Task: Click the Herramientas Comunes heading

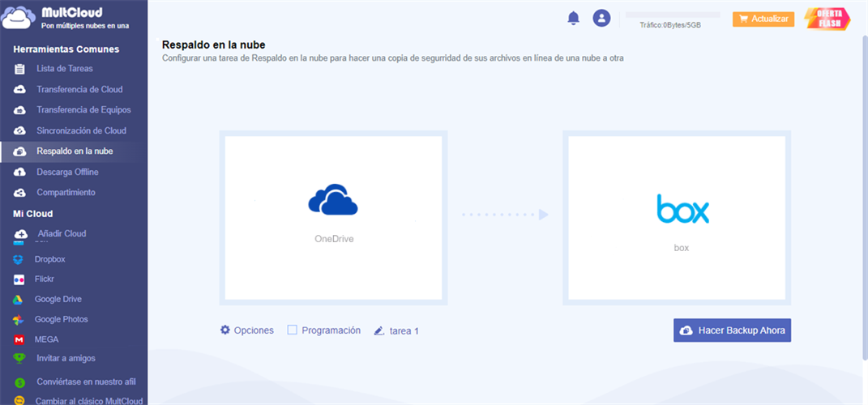Action: [66, 49]
